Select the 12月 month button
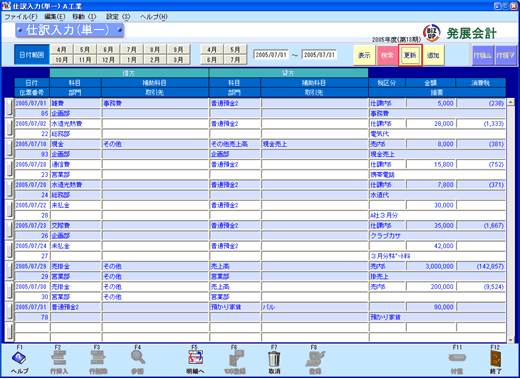520x379 pixels. coord(108,60)
